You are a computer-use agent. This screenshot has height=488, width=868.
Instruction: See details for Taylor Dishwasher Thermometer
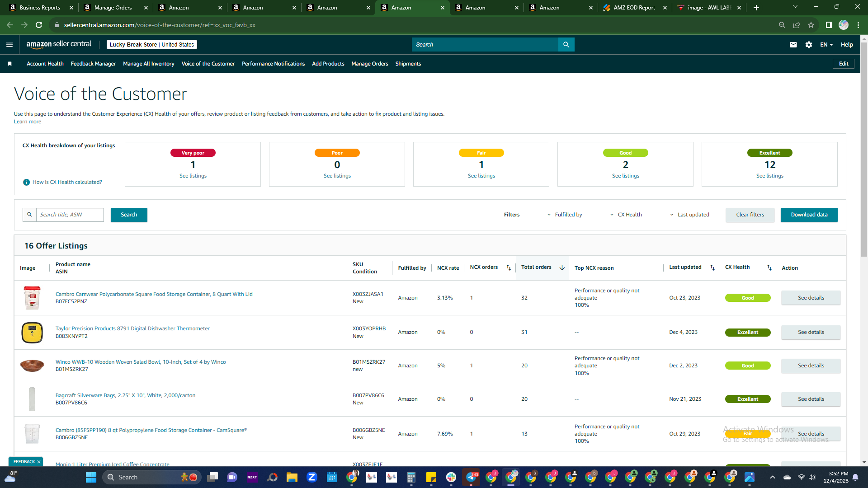[x=811, y=332]
